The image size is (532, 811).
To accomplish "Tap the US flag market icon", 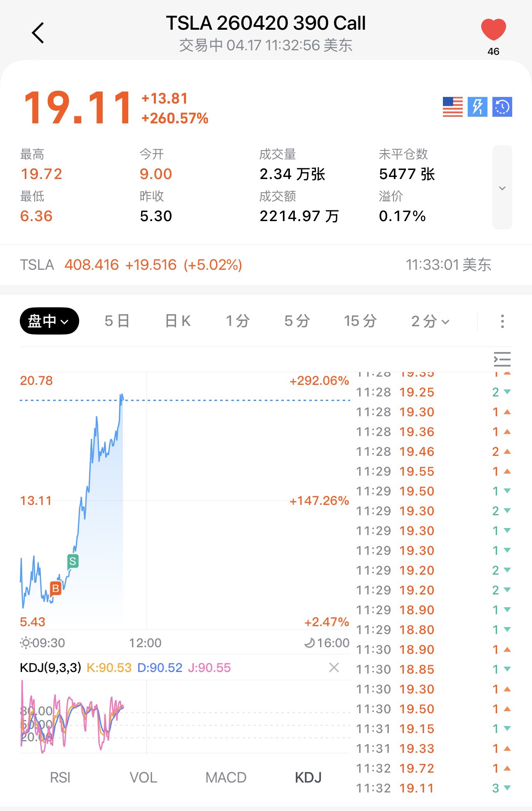I will 452,107.
